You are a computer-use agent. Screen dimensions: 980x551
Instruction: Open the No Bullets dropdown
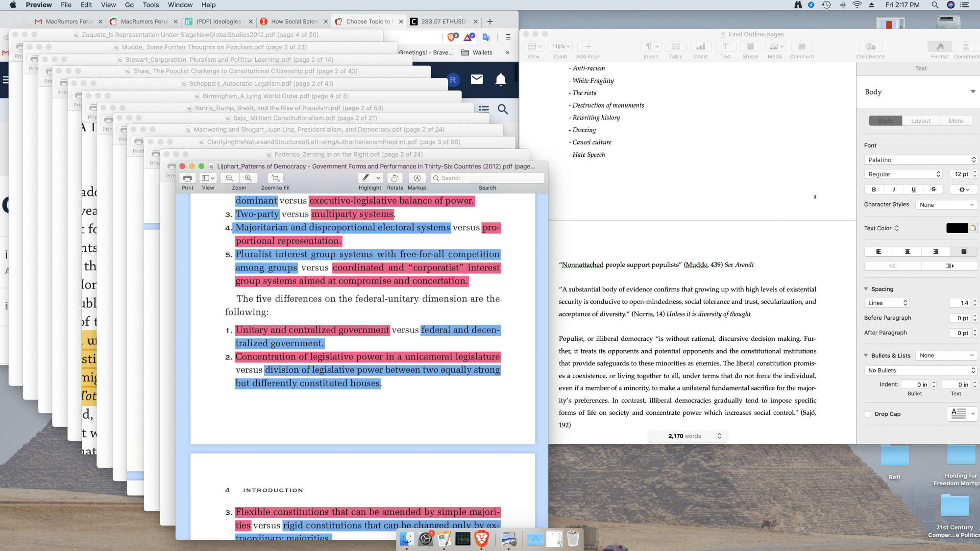[x=921, y=371]
